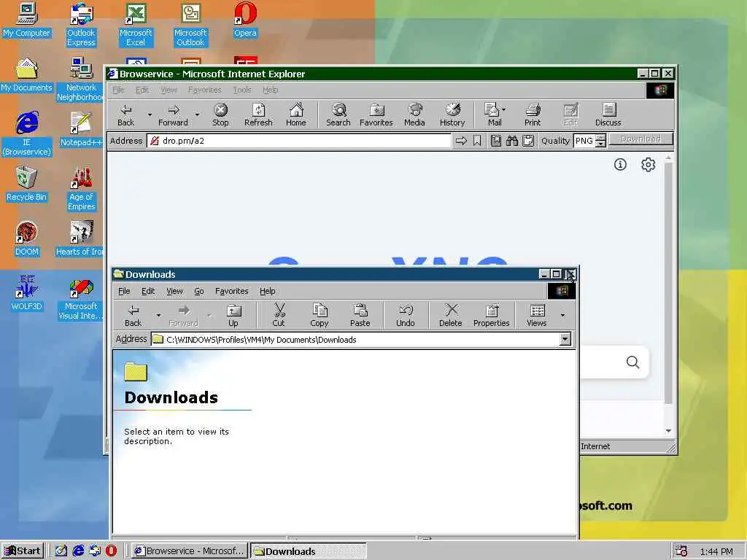Click Paste in Downloads toolbar
The image size is (747, 560).
(x=360, y=316)
